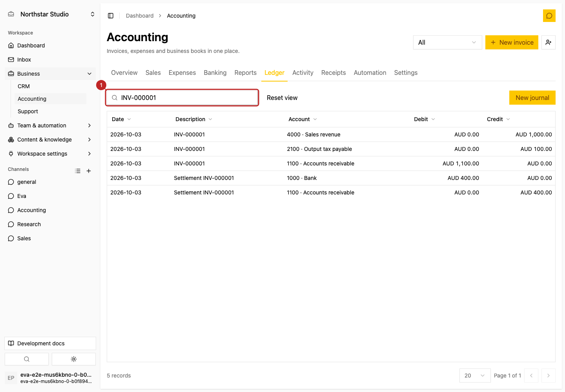This screenshot has height=392, width=565.
Task: Go to previous page arrow
Action: coord(531,376)
